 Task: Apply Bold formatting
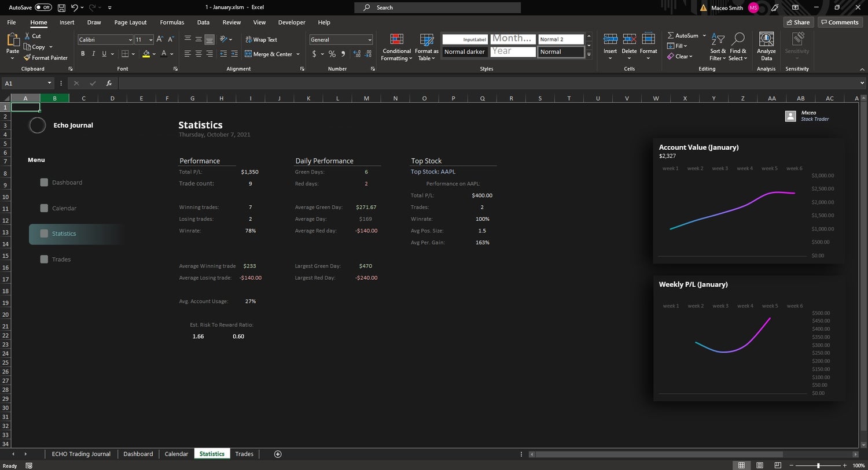(83, 54)
